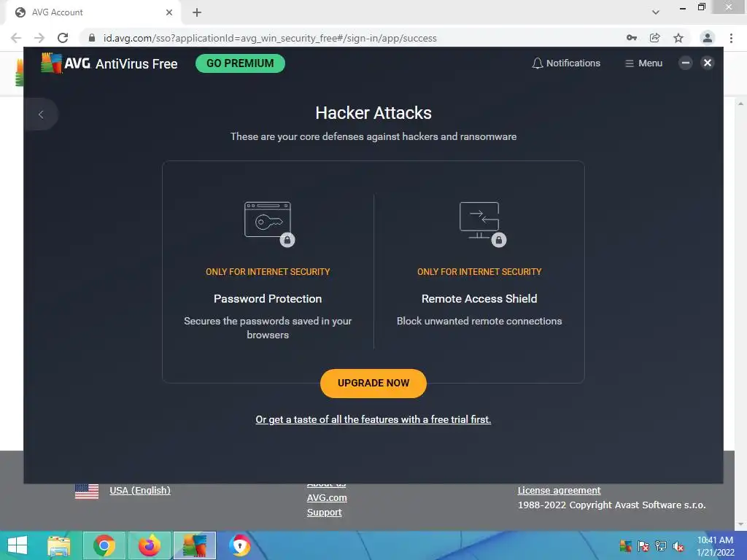Open the free trial link
The width and height of the screenshot is (747, 560).
373,419
